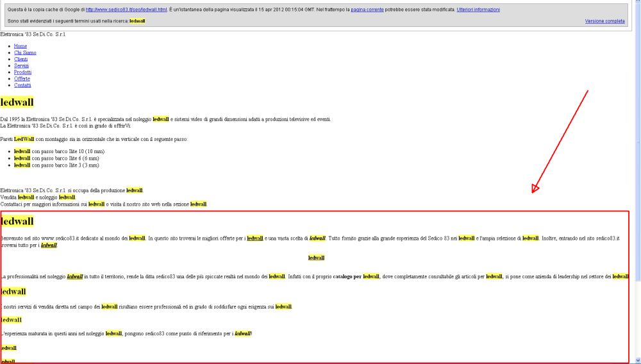
Task: Click the 'Benvenuto nel sito www.sedico83.it' sentence
Action: (310, 242)
